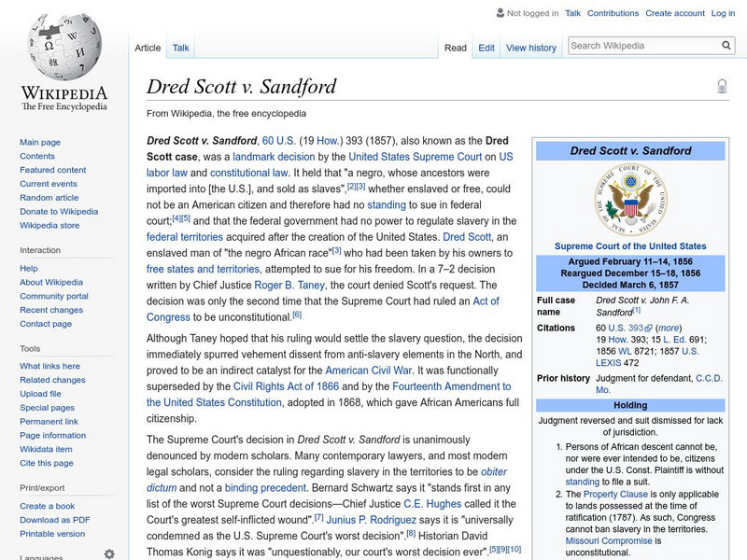Click Create account
This screenshot has height=560, width=747.
(x=675, y=13)
